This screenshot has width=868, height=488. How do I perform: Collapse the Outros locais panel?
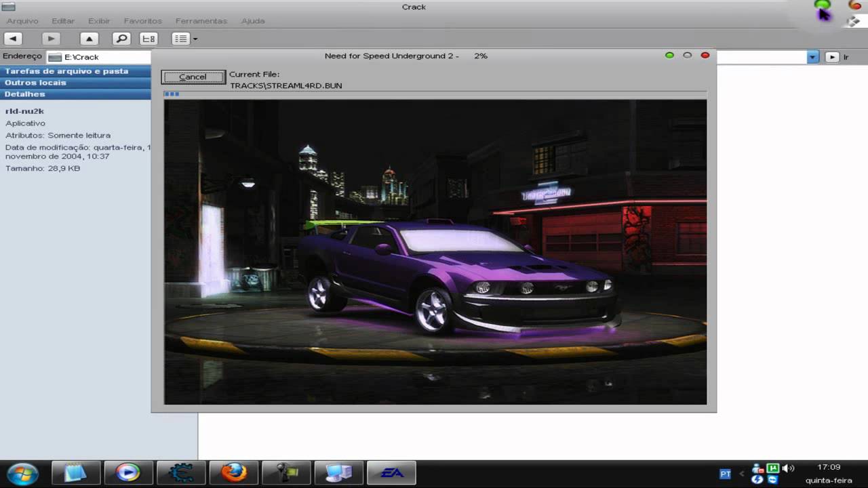(75, 83)
